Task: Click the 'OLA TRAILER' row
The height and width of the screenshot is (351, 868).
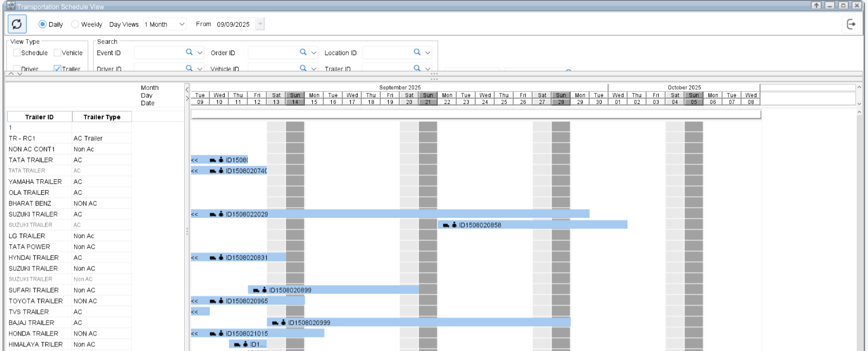Action: point(70,192)
